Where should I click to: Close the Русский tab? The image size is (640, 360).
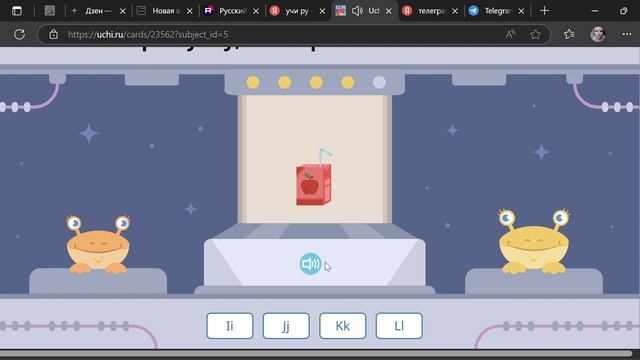point(256,11)
